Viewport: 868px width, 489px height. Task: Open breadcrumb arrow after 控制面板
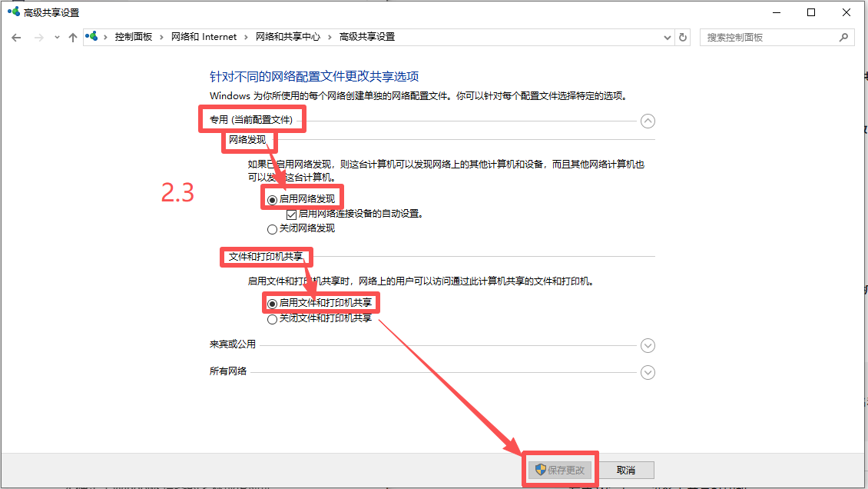click(x=161, y=37)
